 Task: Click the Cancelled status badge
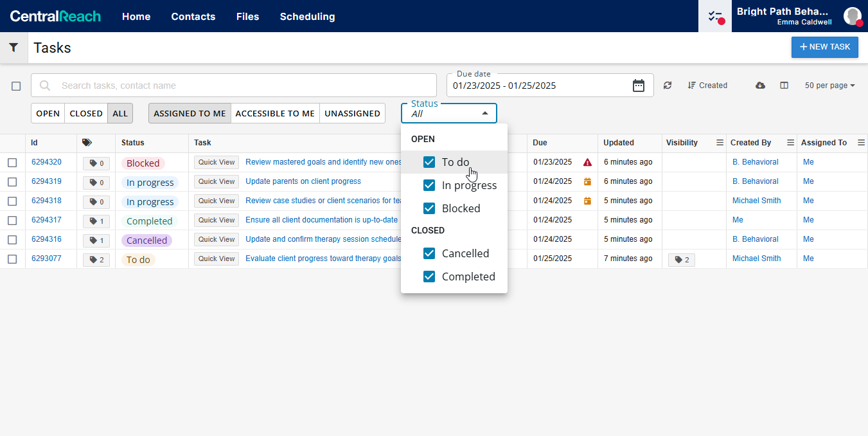click(x=146, y=241)
